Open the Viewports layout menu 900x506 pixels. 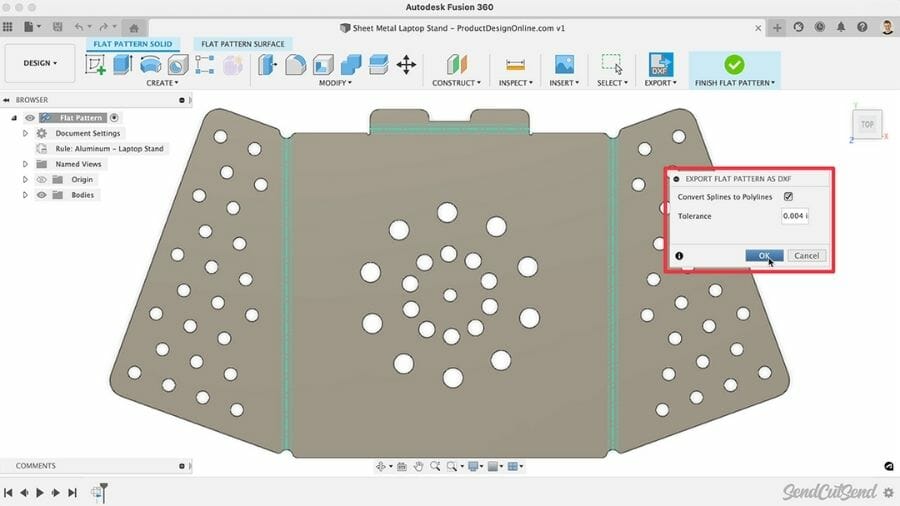tap(513, 466)
